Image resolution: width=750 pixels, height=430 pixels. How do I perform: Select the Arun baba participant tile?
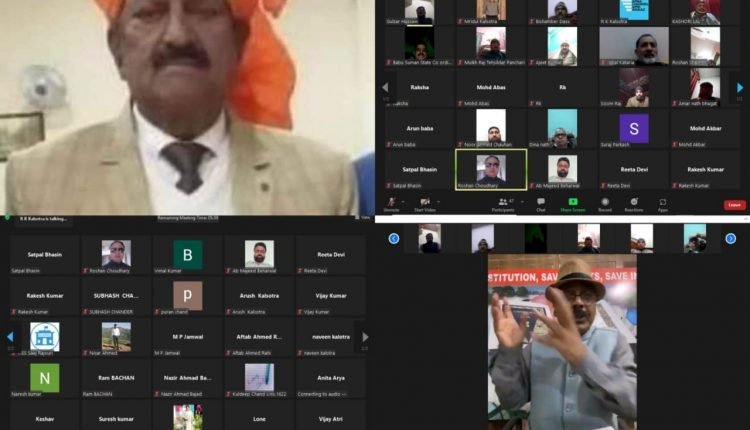click(x=419, y=129)
